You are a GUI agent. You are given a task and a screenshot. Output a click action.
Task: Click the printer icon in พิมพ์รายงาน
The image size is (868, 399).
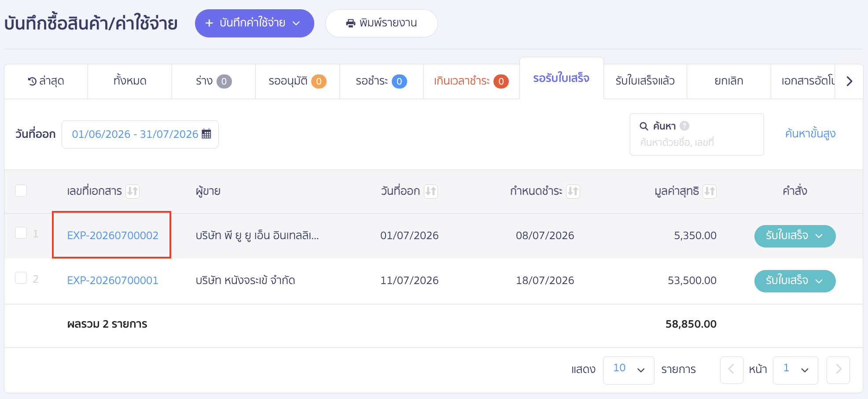coord(351,23)
